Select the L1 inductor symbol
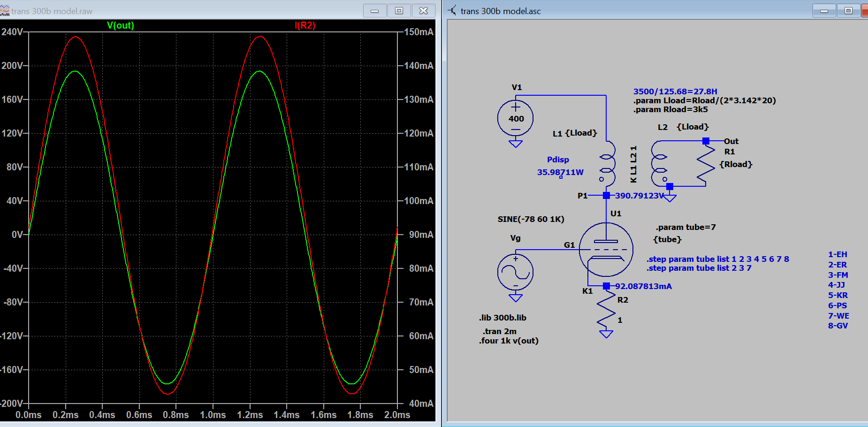The width and height of the screenshot is (868, 427). 608,163
